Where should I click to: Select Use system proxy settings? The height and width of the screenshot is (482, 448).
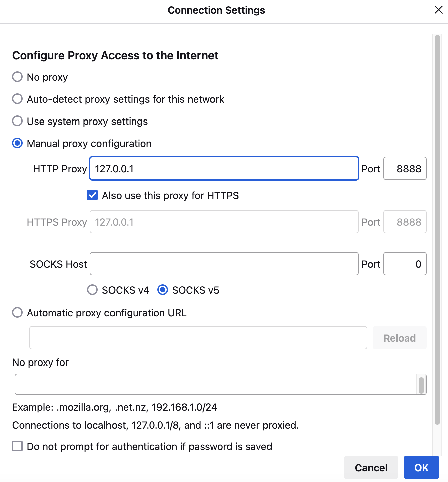17,121
